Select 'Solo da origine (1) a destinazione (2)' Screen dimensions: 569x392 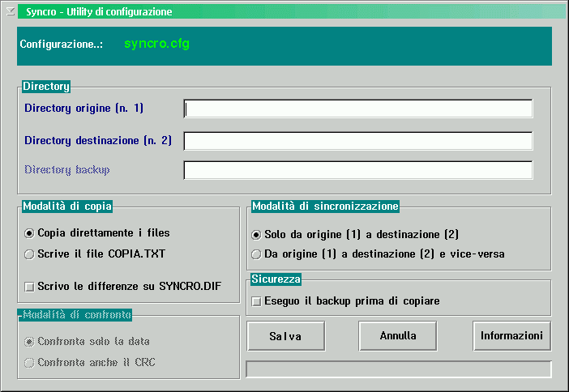[257, 235]
